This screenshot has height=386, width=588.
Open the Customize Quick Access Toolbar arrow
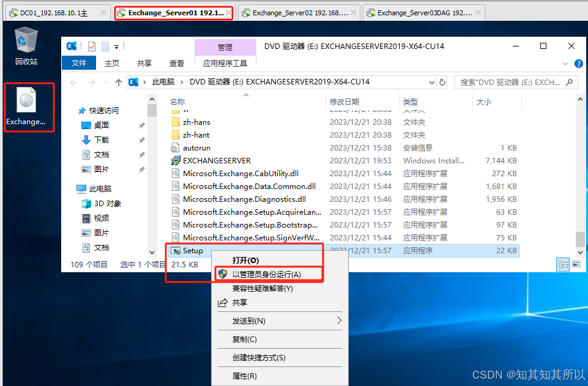click(x=117, y=47)
